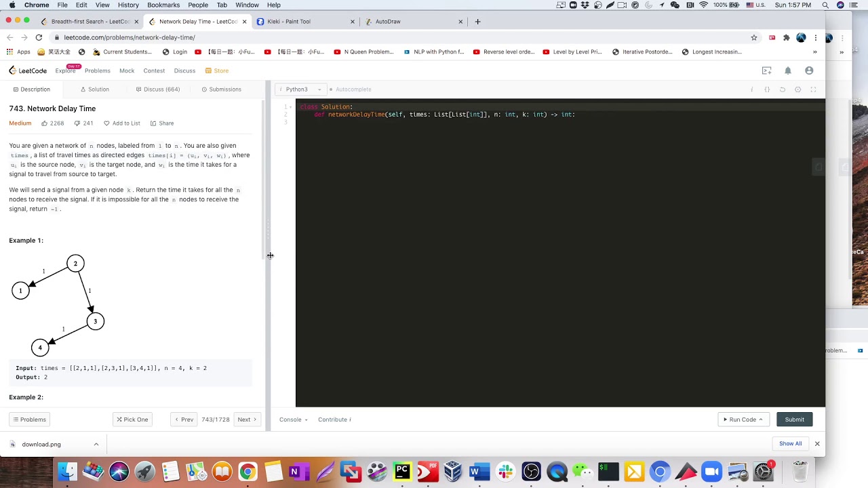Screen dimensions: 868x488
Task: Click into the code editor area
Action: click(x=560, y=253)
